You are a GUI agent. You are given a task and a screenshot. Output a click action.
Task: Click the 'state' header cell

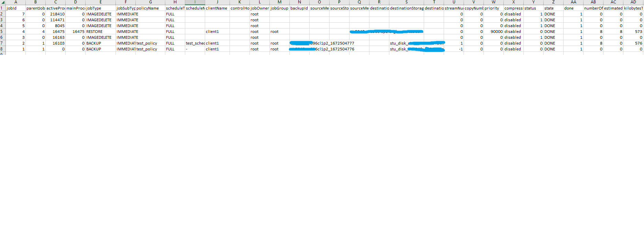click(x=554, y=8)
